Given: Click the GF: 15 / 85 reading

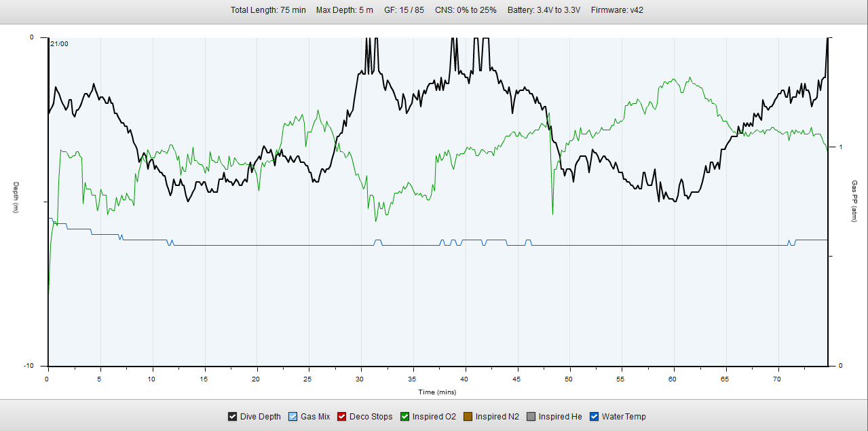Looking at the screenshot, I should tap(404, 10).
